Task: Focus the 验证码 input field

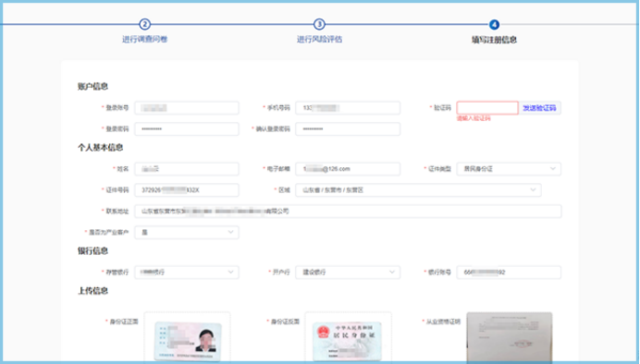Action: (487, 108)
